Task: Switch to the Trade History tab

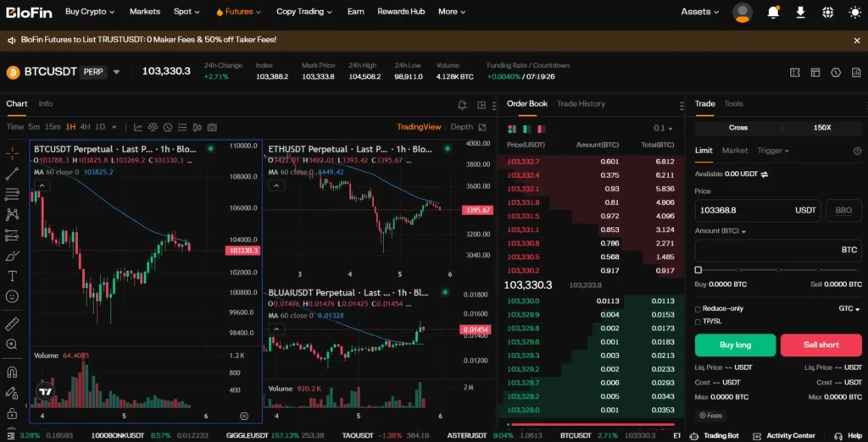Action: click(581, 104)
